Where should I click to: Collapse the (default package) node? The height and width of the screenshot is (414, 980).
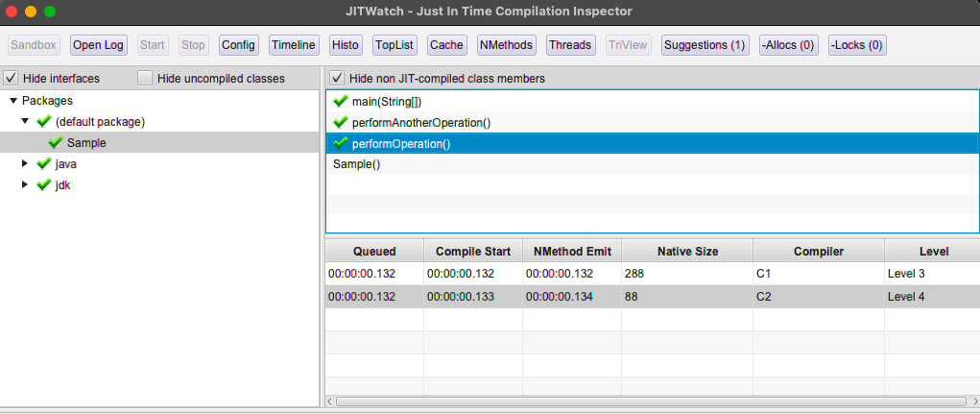[x=26, y=121]
